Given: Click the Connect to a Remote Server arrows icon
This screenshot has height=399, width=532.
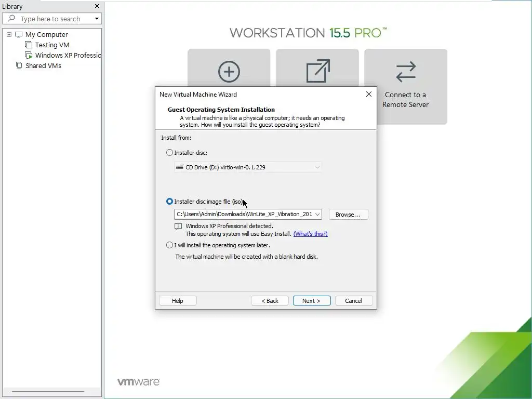Looking at the screenshot, I should (x=406, y=72).
